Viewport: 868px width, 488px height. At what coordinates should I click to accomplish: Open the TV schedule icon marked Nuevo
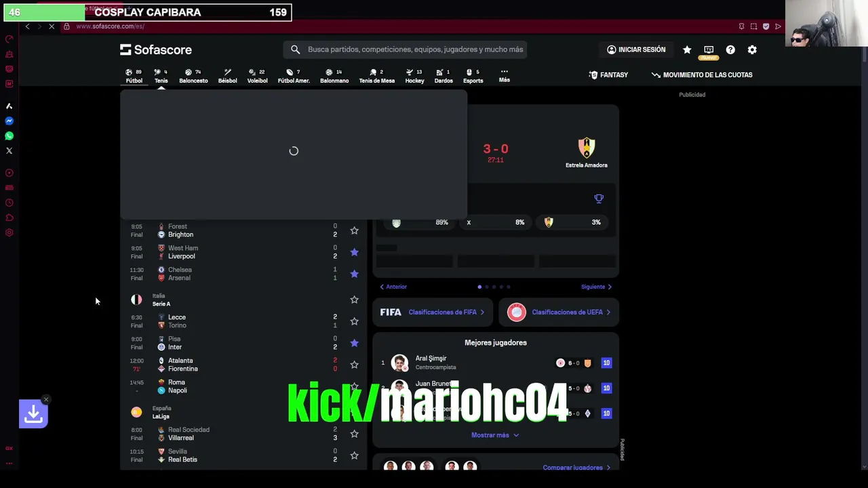coord(709,50)
